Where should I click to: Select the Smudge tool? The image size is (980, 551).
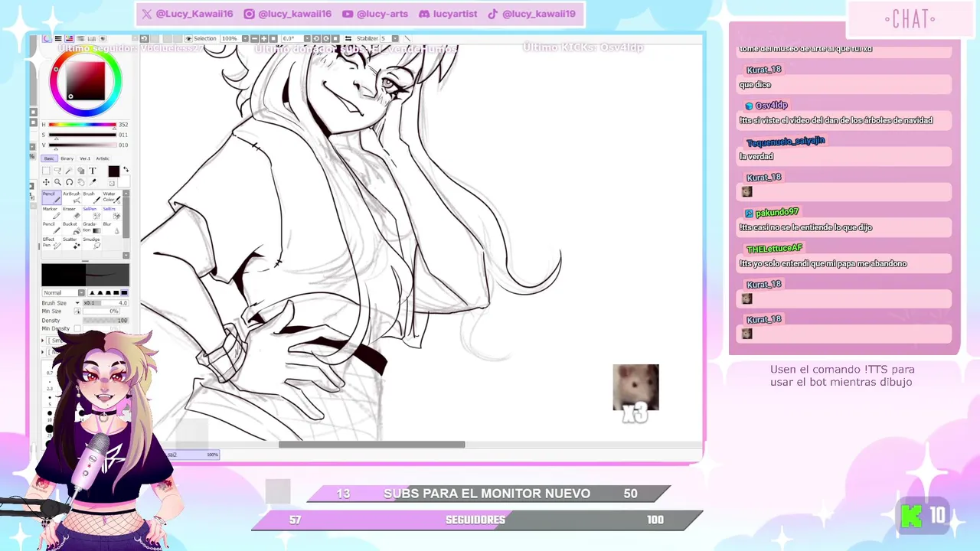(92, 243)
